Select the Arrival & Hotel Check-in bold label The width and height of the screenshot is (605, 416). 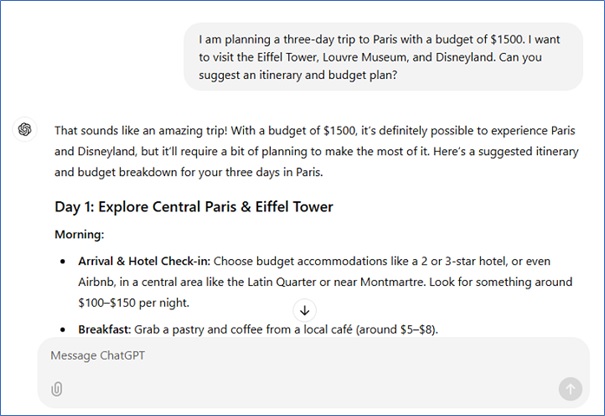tap(145, 260)
